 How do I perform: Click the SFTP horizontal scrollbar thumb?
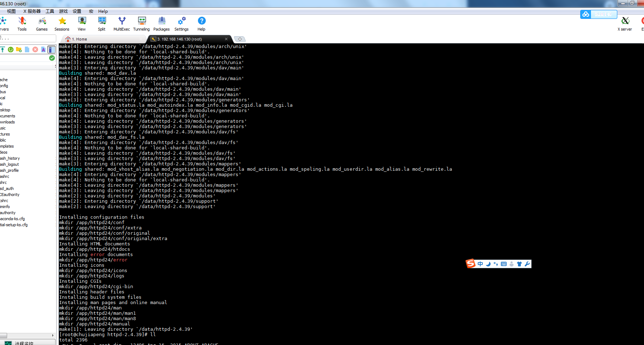pyautogui.click(x=3, y=335)
